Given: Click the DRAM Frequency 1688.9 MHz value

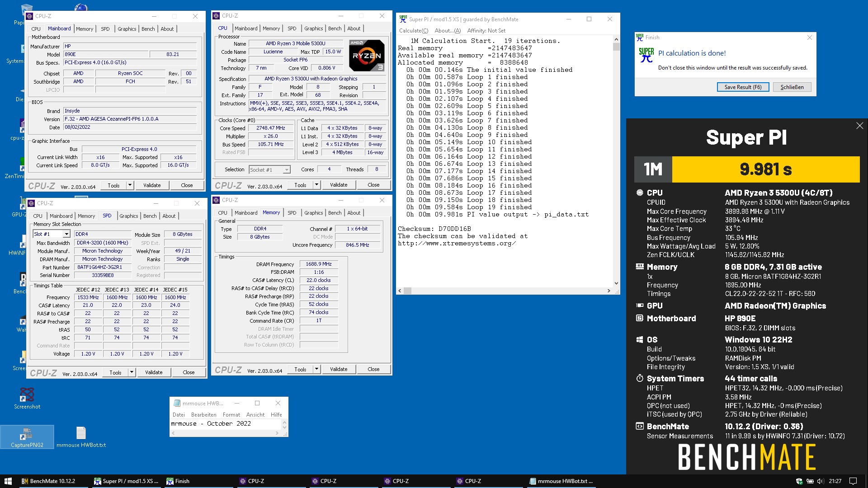Looking at the screenshot, I should (319, 264).
